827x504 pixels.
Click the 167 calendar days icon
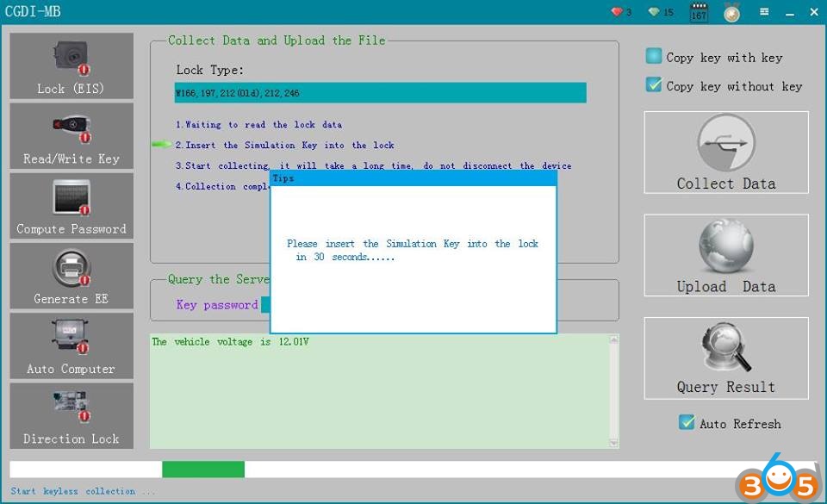point(699,13)
